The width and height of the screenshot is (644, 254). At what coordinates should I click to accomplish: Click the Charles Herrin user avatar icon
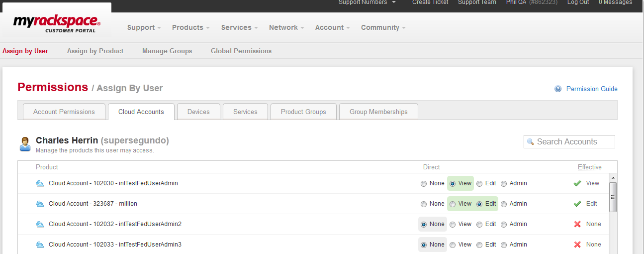25,144
